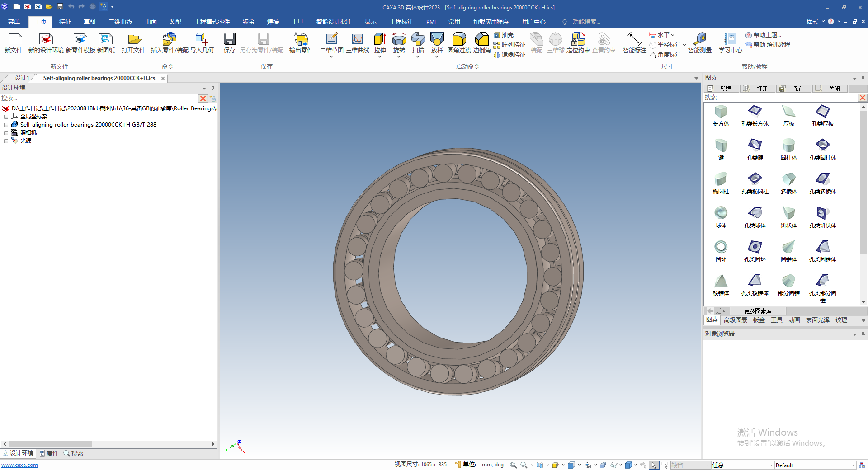Open 学习中心 learning center
The image size is (868, 470).
click(x=731, y=43)
